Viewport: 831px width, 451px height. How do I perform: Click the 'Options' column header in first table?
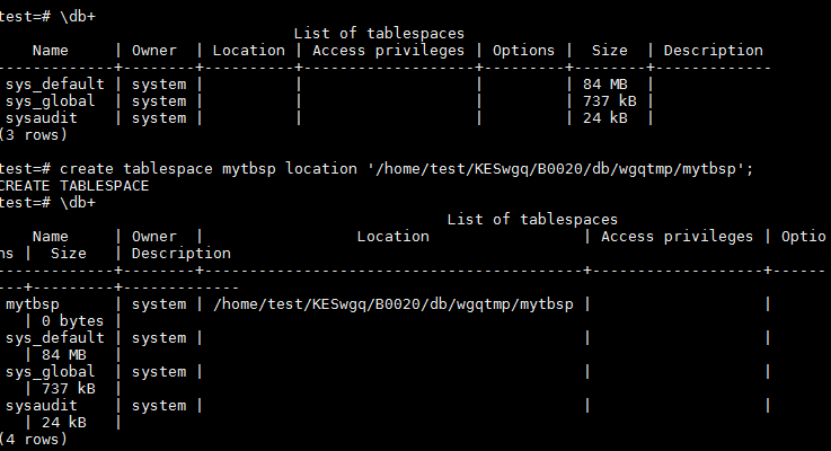pos(523,50)
